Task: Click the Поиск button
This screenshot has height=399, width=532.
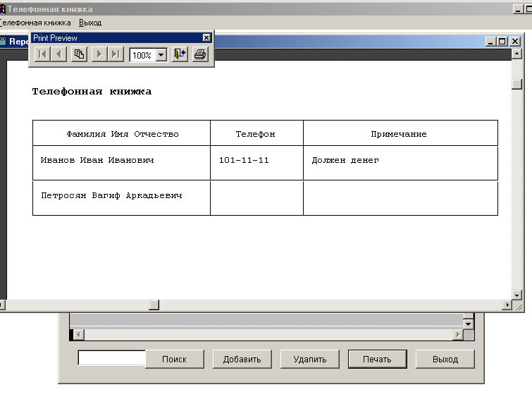Action: [174, 360]
